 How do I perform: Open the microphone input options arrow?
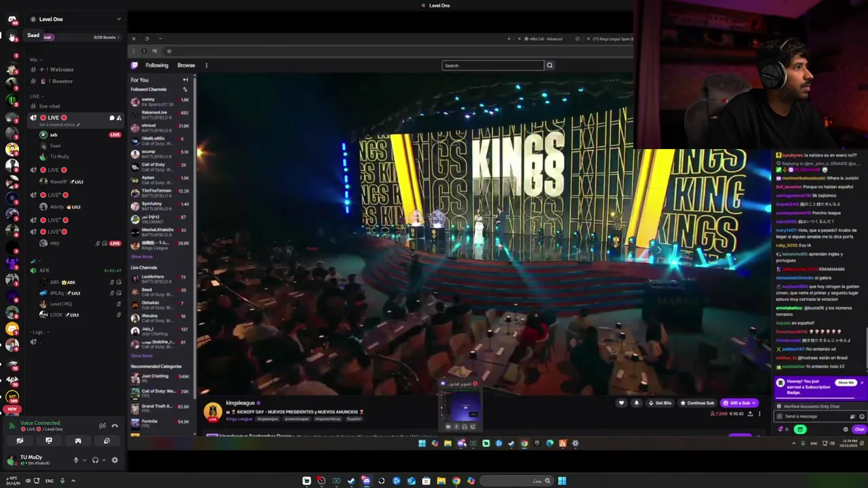[84, 460]
